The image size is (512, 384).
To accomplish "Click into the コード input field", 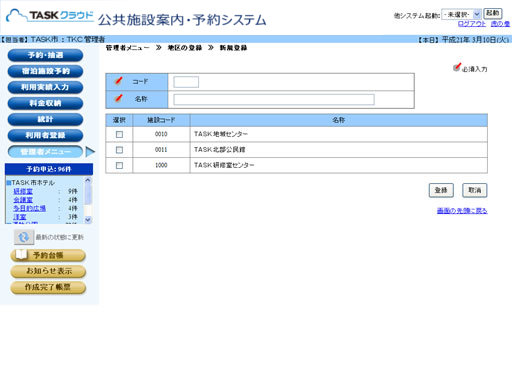I will point(186,82).
